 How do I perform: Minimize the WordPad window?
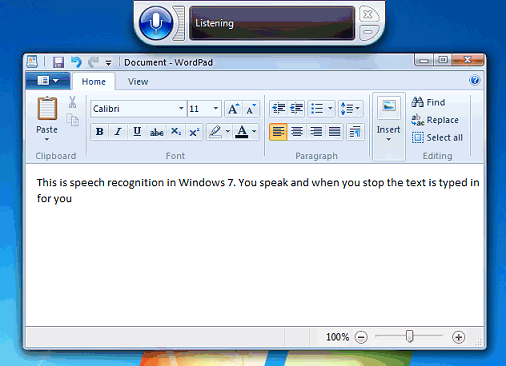click(424, 60)
